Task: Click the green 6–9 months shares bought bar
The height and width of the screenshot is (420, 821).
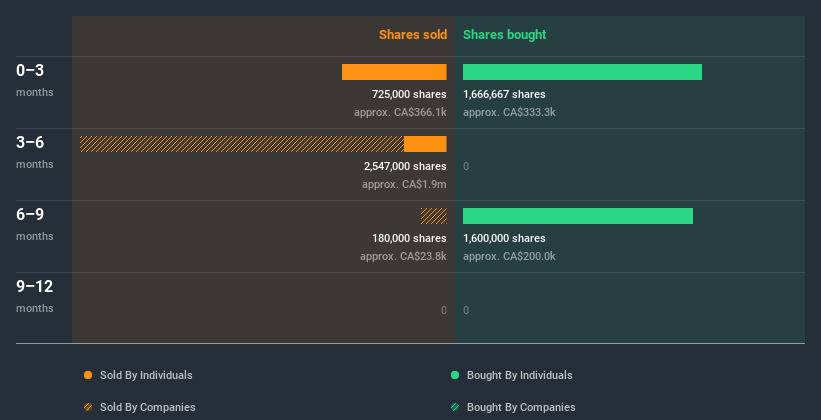Action: 577,216
